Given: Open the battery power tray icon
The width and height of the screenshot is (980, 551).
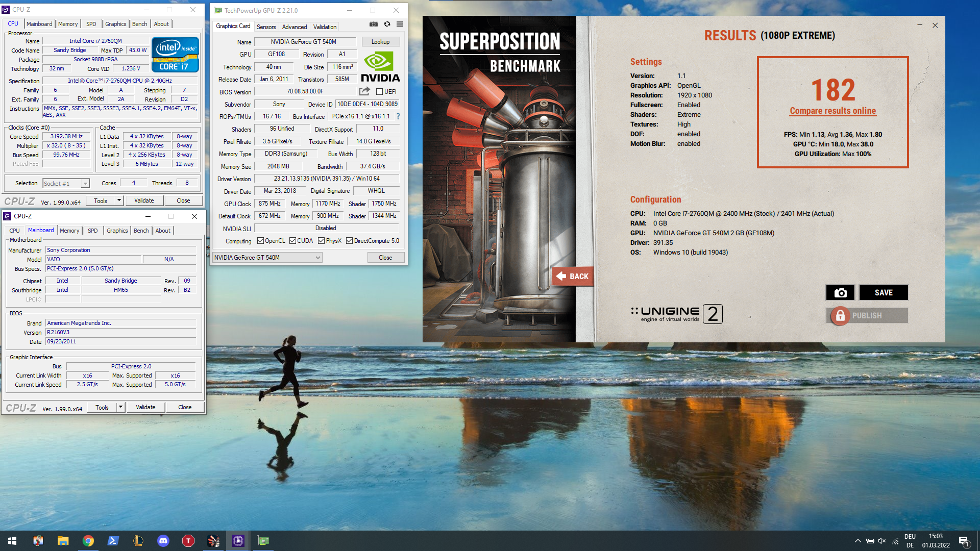Looking at the screenshot, I should (x=870, y=541).
